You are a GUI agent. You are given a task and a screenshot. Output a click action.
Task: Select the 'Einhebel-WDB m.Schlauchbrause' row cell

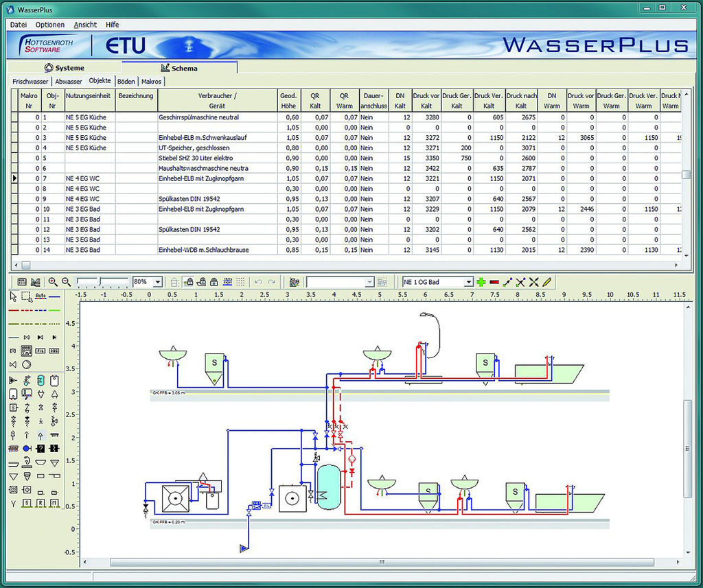218,250
